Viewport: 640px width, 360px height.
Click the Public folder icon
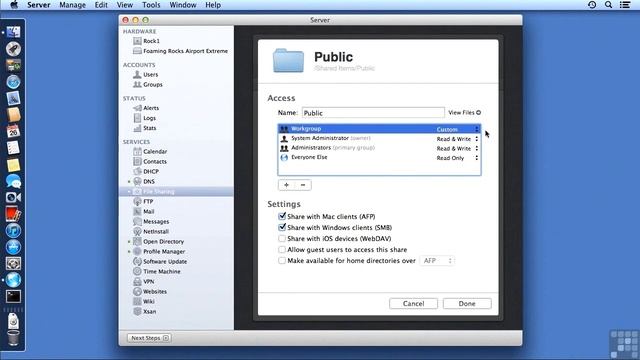[x=288, y=60]
